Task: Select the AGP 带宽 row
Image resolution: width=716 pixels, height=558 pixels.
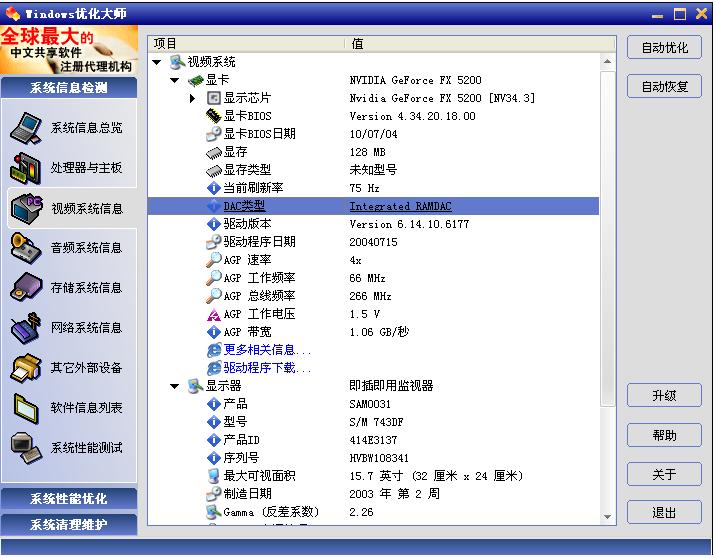Action: click(x=373, y=332)
